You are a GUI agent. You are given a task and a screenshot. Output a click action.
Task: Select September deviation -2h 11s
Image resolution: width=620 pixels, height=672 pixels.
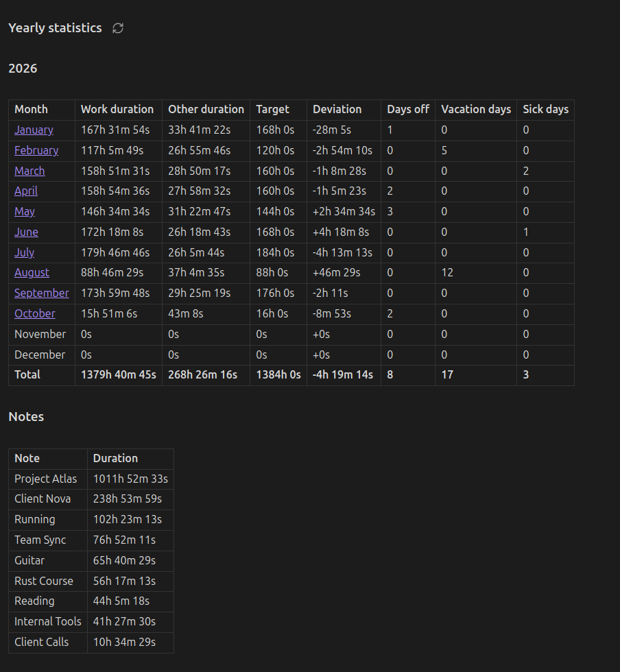pyautogui.click(x=330, y=293)
